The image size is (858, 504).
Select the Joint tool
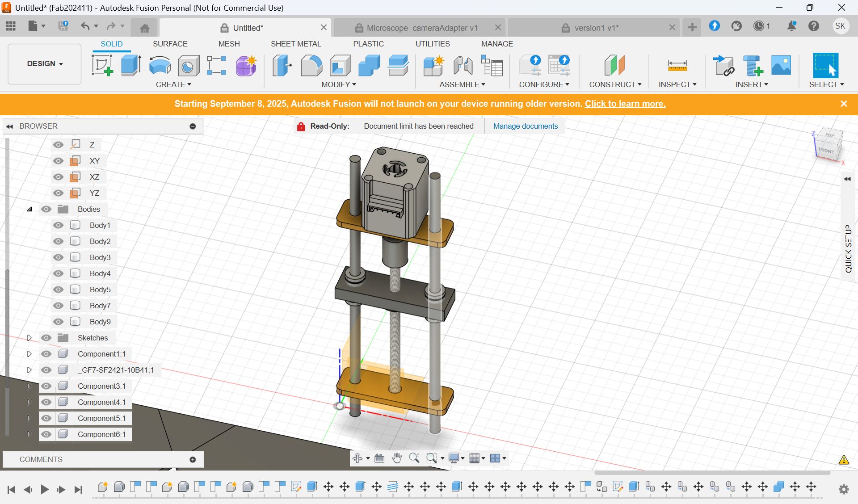coord(463,65)
